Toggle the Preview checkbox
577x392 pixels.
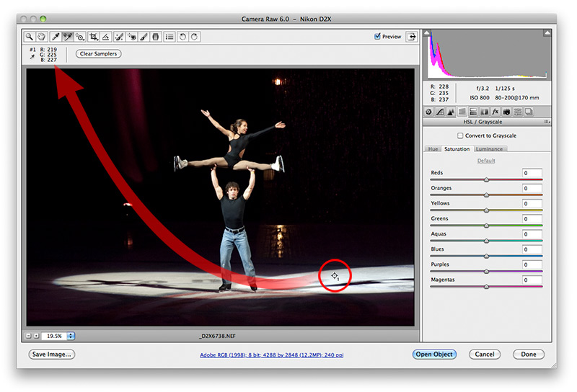pos(377,36)
